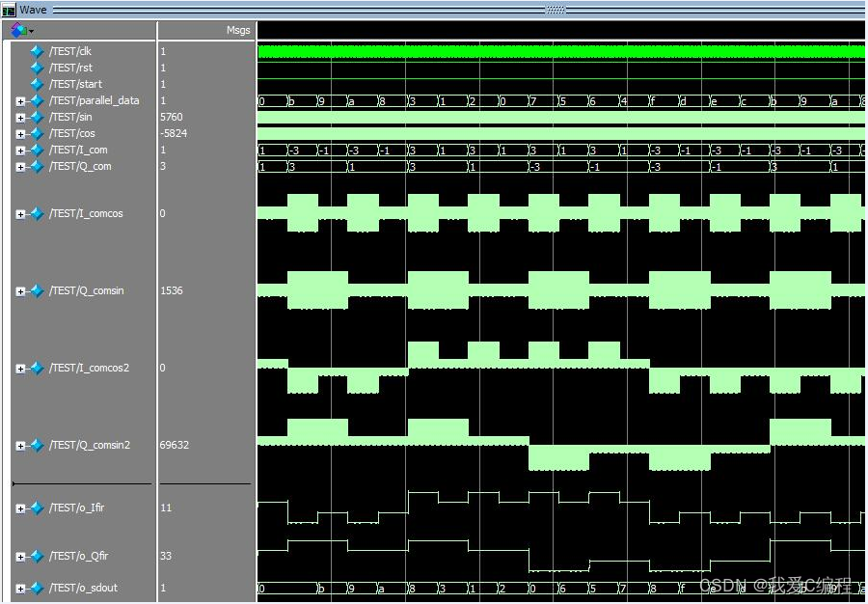The height and width of the screenshot is (604, 868).
Task: Expand the /TEST/I_comcos2 bus
Action: pyautogui.click(x=20, y=369)
